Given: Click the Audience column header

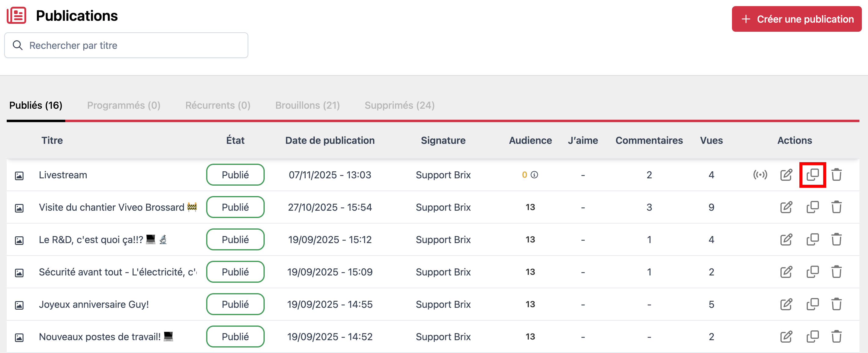Looking at the screenshot, I should click(x=530, y=140).
